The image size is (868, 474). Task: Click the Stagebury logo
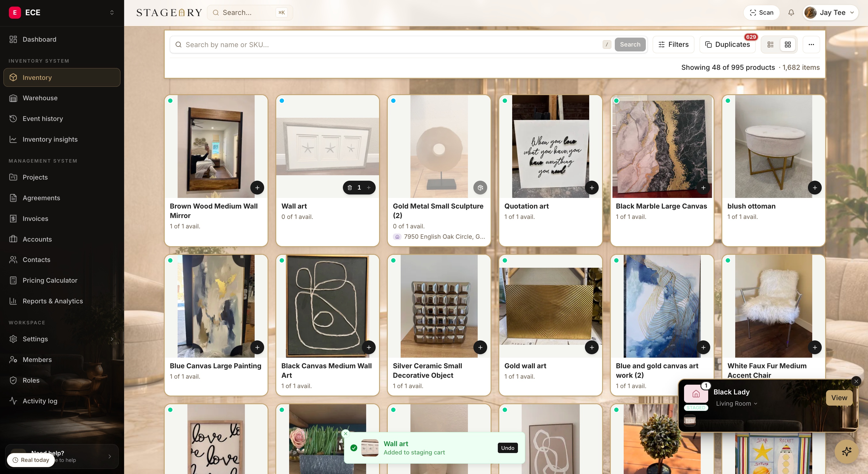tap(169, 12)
